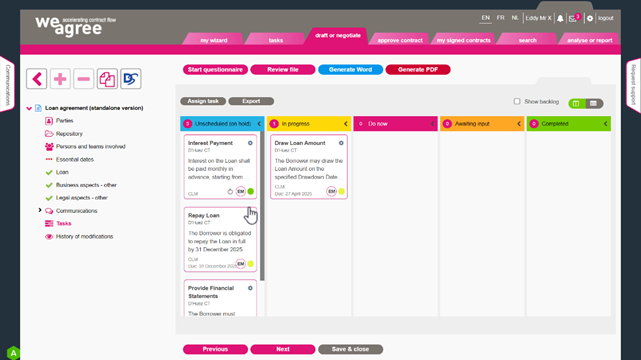Switch language to NL
Image resolution: width=641 pixels, height=360 pixels.
515,18
